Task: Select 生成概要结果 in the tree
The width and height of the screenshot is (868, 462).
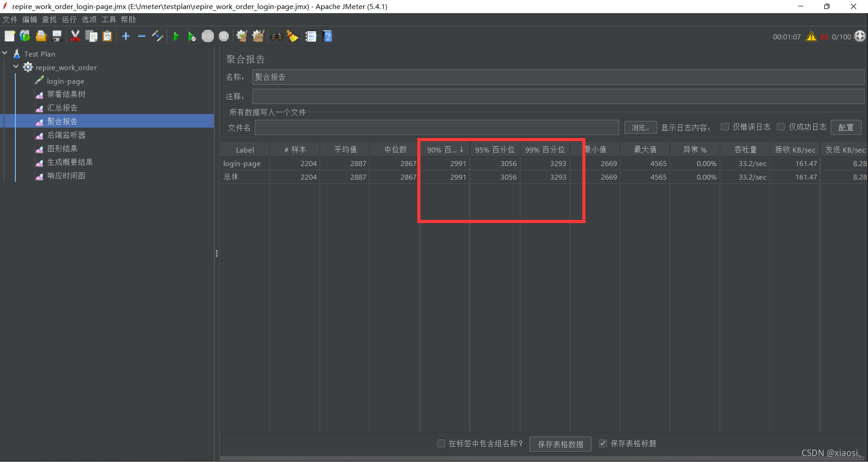Action: point(70,162)
